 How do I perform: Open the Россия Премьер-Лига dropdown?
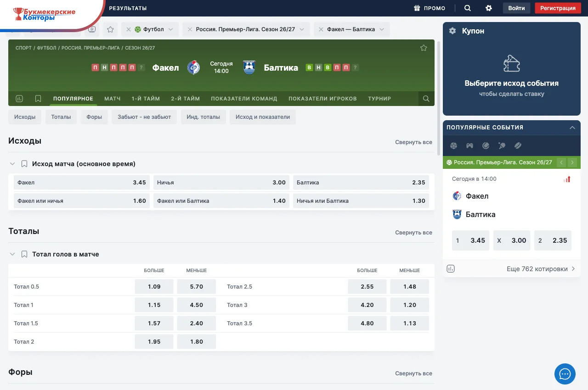point(302,29)
